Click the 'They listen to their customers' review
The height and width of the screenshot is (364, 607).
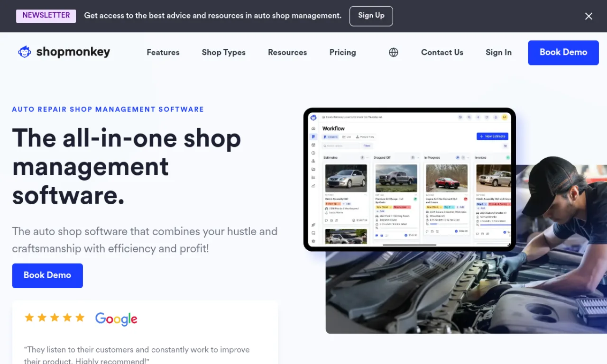tap(137, 355)
